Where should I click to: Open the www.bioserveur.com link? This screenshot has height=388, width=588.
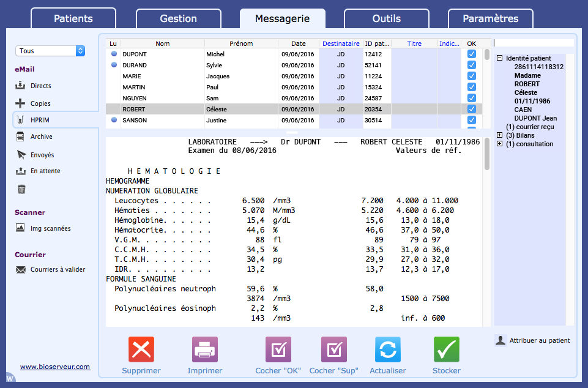[x=55, y=367]
